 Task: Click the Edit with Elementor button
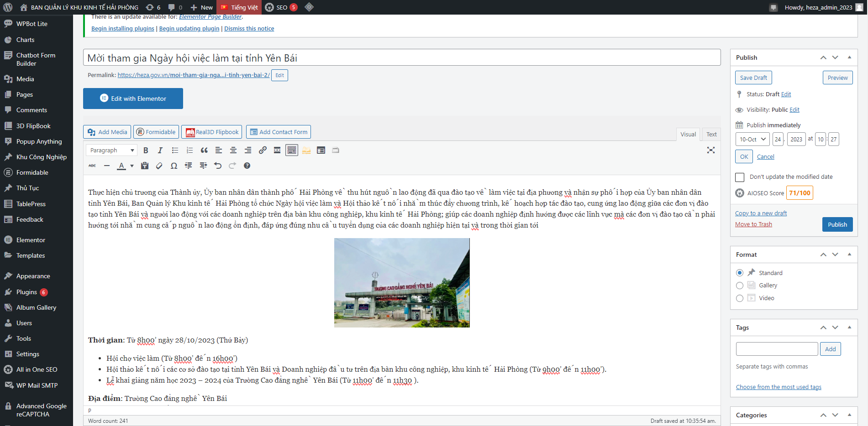(133, 99)
